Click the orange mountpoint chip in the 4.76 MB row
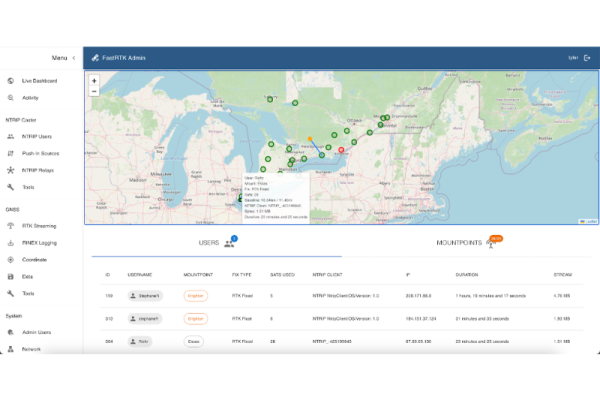The width and height of the screenshot is (600, 400). pyautogui.click(x=196, y=296)
